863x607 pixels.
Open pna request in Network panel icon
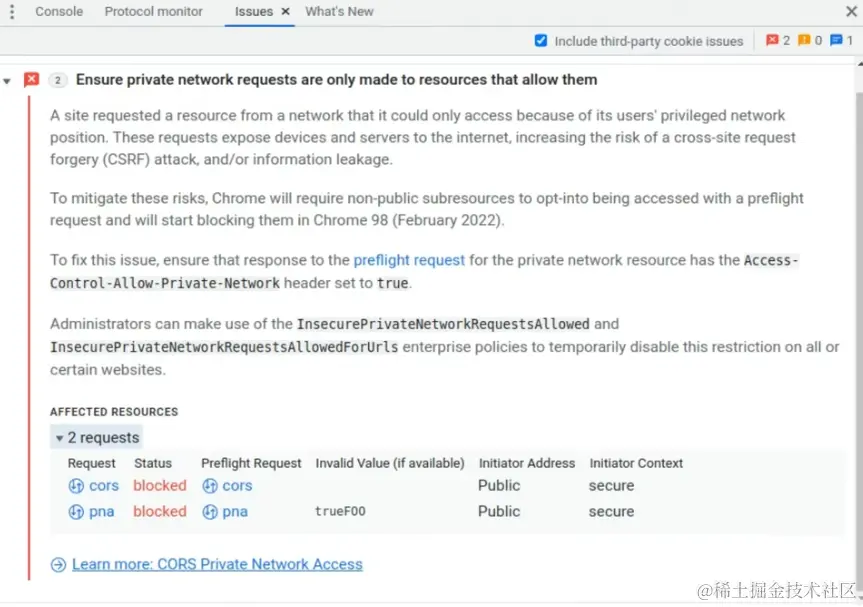[76, 512]
